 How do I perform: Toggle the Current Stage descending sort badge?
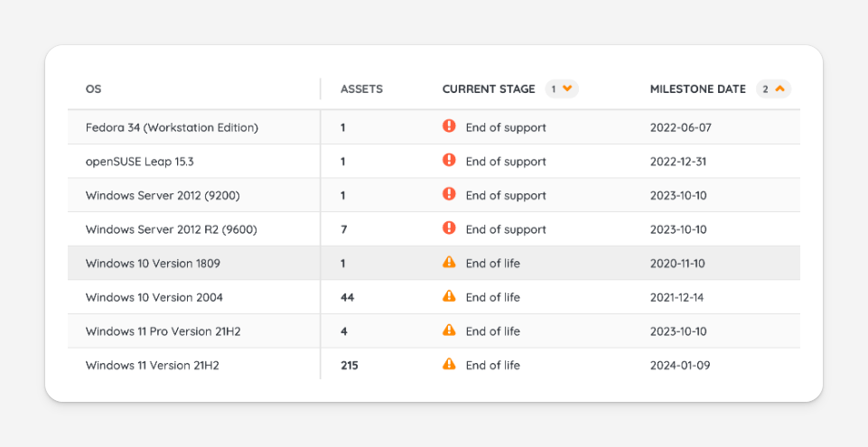click(x=561, y=88)
